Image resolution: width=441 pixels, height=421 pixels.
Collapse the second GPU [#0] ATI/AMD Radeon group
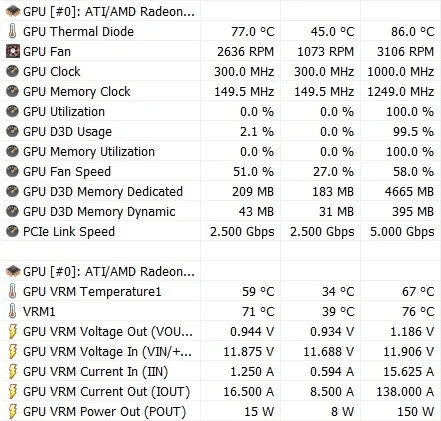100,271
